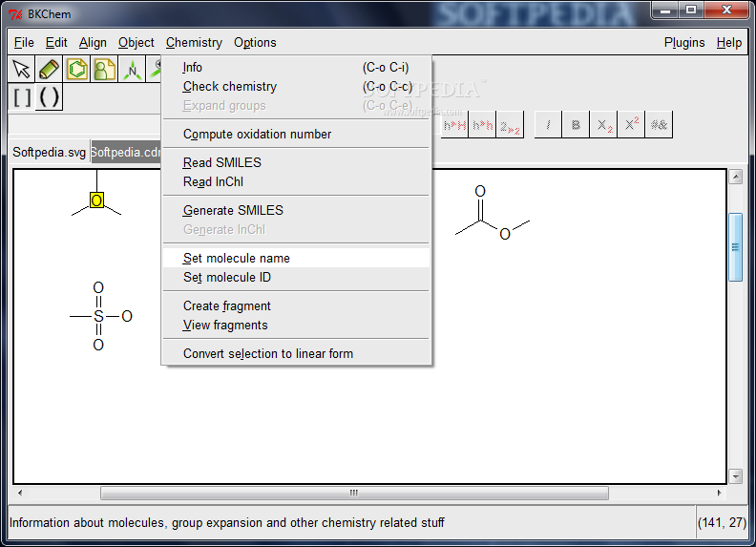Choose Generate SMILES menu entry
756x547 pixels.
296,210
